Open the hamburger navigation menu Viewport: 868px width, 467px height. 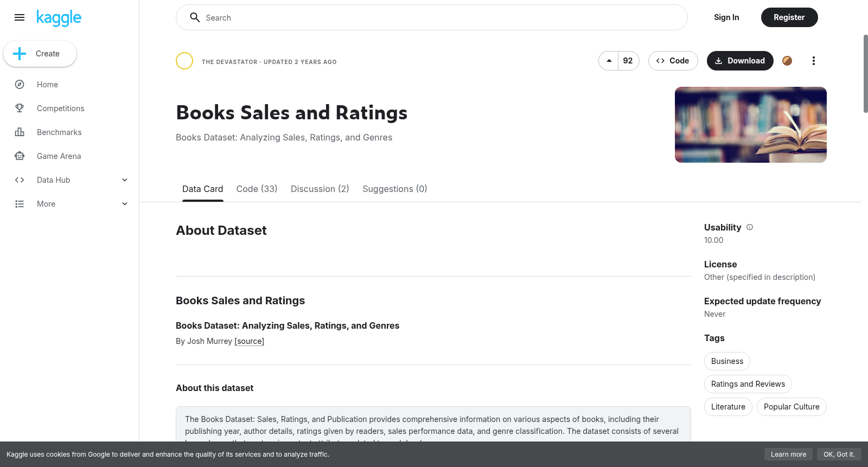[x=20, y=17]
